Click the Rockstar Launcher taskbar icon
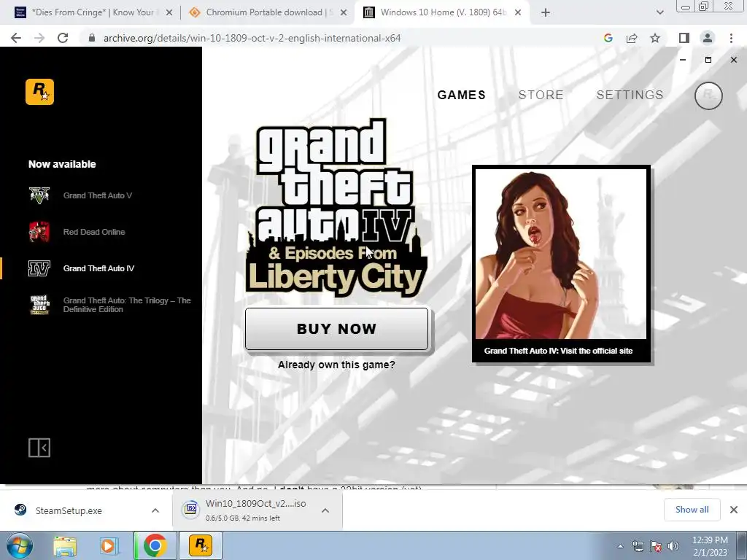The width and height of the screenshot is (747, 560). 201,545
